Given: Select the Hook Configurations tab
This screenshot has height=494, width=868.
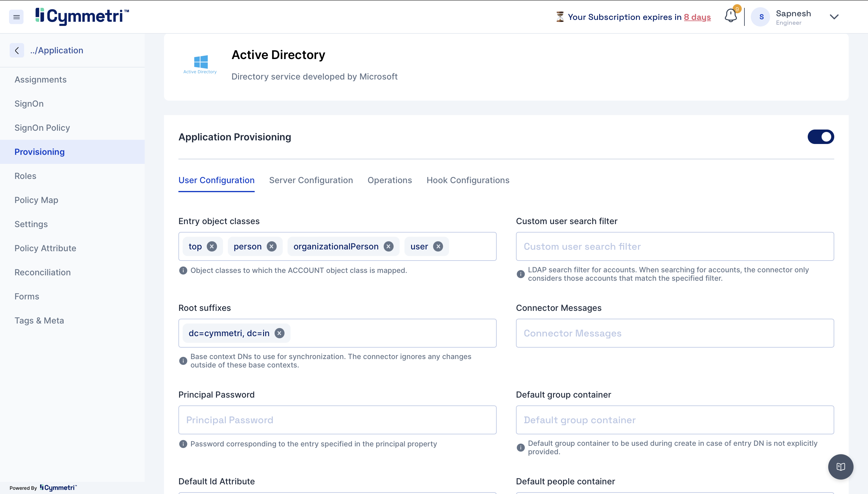Looking at the screenshot, I should [x=467, y=180].
